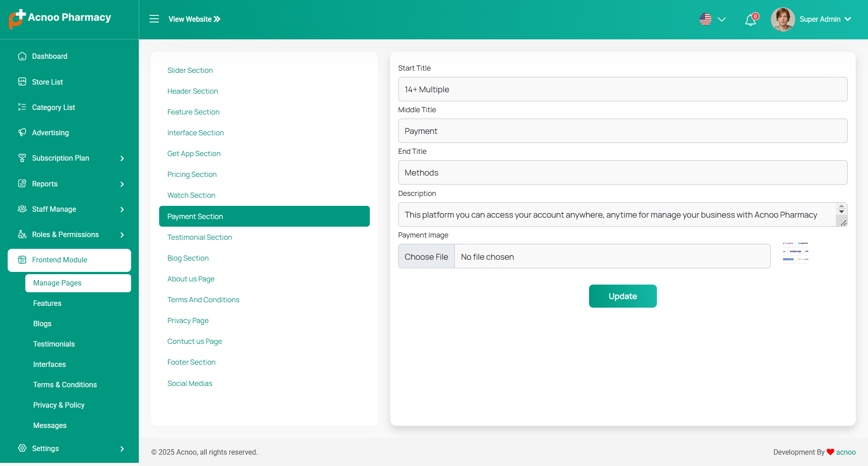
Task: Click the Choose File button
Action: [x=426, y=257]
